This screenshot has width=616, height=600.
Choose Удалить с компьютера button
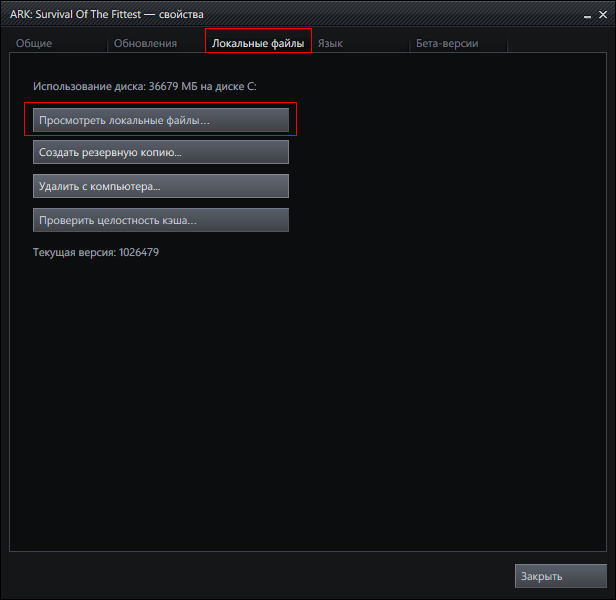[161, 186]
